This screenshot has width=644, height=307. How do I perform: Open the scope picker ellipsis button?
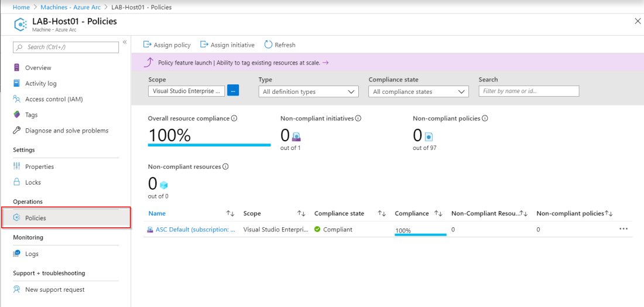[233, 91]
